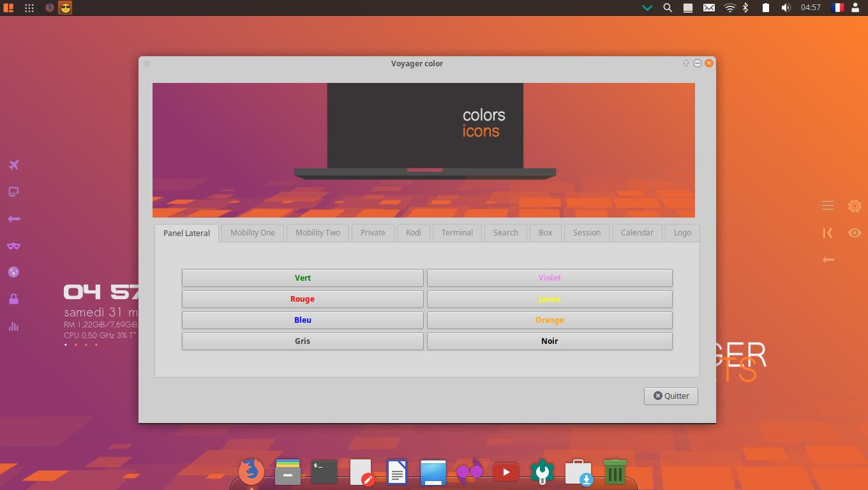Open the mail envelope indicator
This screenshot has width=868, height=490.
(709, 8)
